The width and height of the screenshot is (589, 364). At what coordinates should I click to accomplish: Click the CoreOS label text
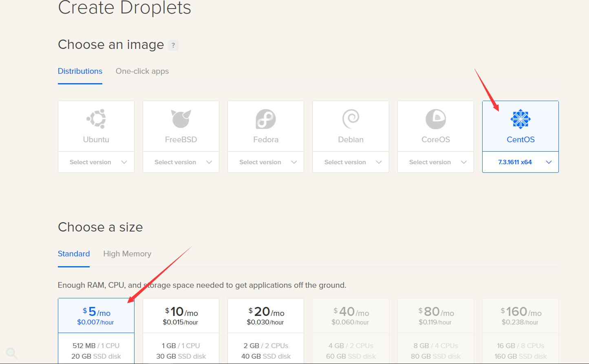pos(436,140)
